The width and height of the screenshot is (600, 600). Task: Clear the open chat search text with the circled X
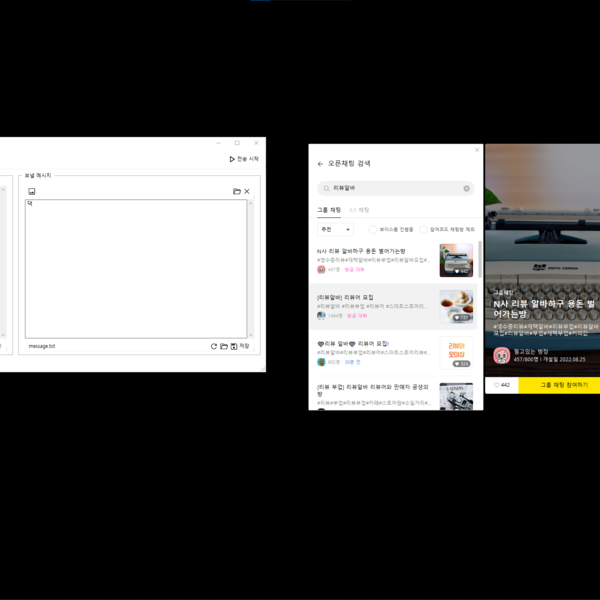point(466,188)
